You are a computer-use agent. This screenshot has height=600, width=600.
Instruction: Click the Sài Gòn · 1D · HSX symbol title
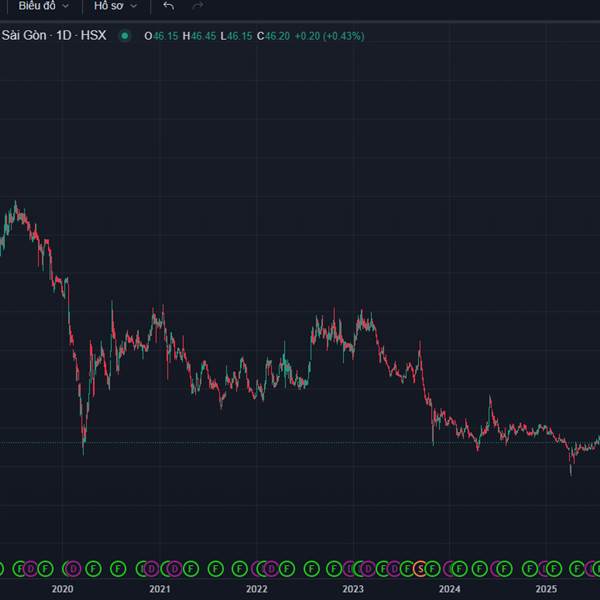[53, 35]
